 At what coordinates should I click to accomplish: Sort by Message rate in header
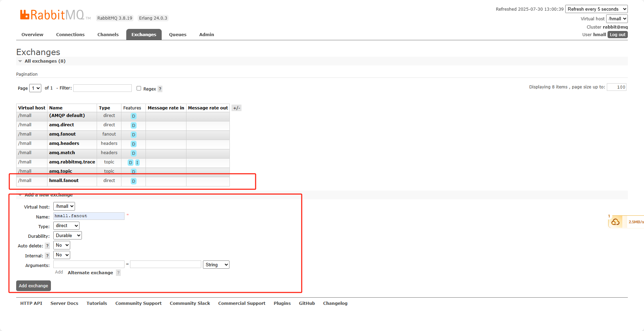coord(166,108)
